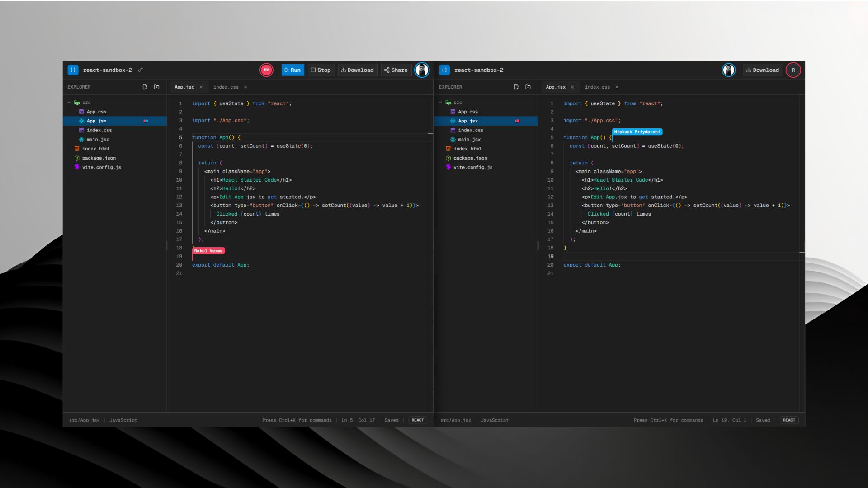The image size is (868, 488).
Task: Open vite.config.js in right explorer
Action: point(486,167)
